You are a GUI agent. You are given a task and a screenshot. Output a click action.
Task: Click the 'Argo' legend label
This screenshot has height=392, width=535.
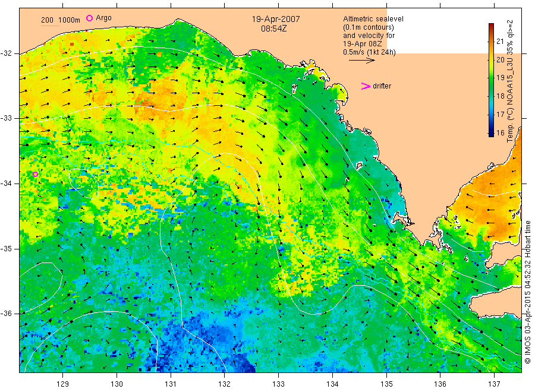tap(103, 18)
